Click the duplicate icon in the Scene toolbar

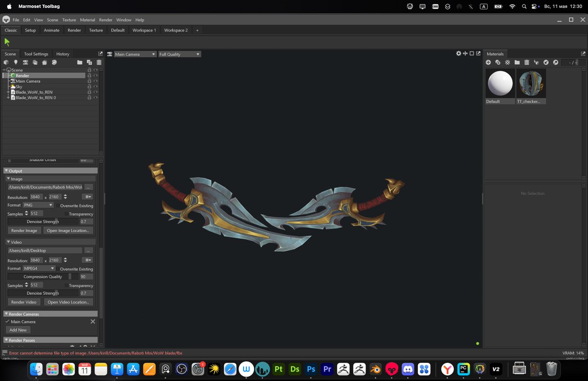pyautogui.click(x=89, y=62)
